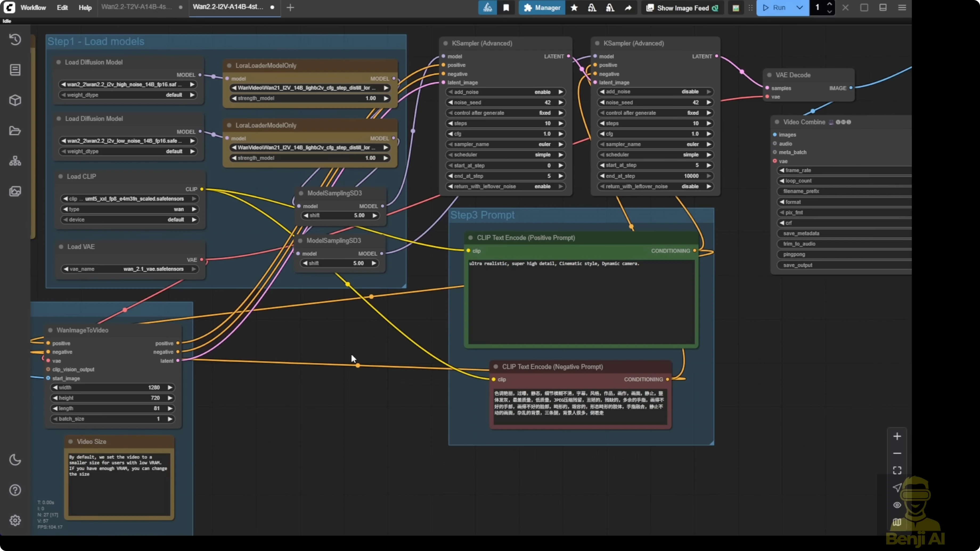Toggle the dark theme moon icon
The height and width of the screenshot is (551, 980).
[x=15, y=460]
